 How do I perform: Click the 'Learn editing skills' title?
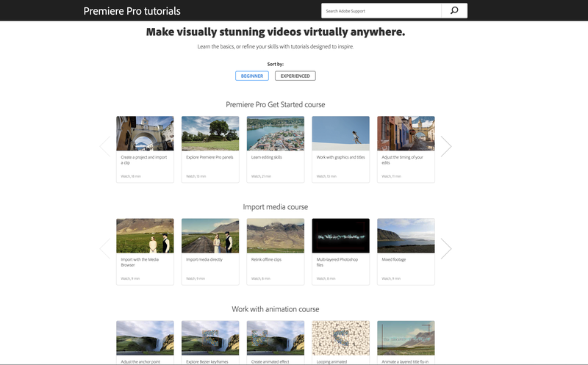coord(267,157)
